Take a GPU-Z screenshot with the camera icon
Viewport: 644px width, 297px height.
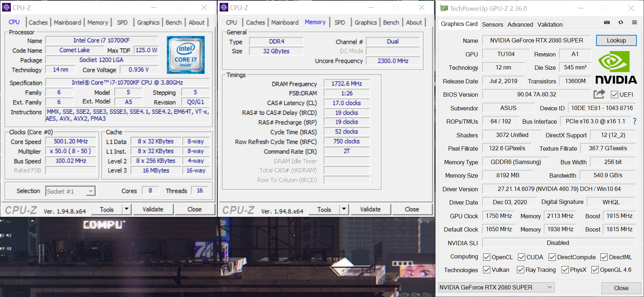[x=607, y=22]
